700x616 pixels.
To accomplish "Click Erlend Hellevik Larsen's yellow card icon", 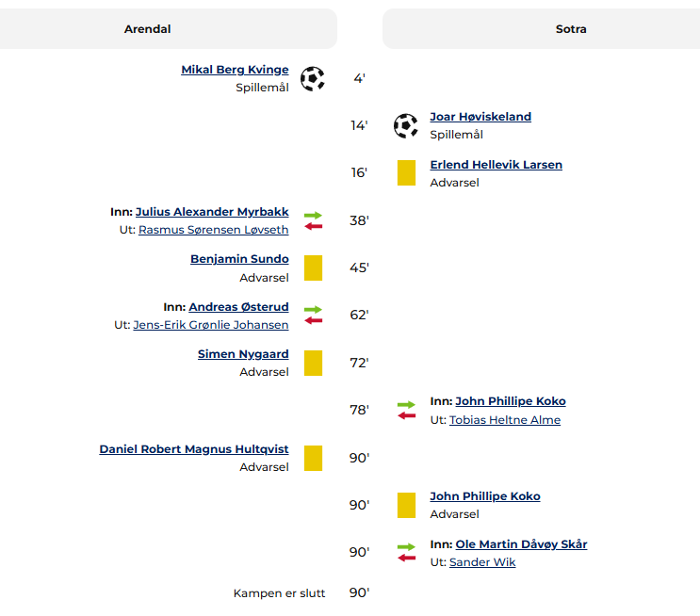I will [406, 172].
